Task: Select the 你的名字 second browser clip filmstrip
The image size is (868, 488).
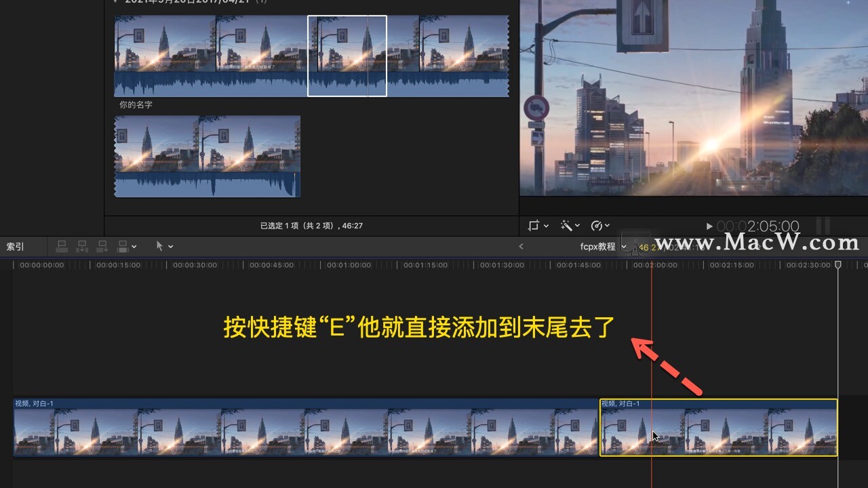Action: 207,157
